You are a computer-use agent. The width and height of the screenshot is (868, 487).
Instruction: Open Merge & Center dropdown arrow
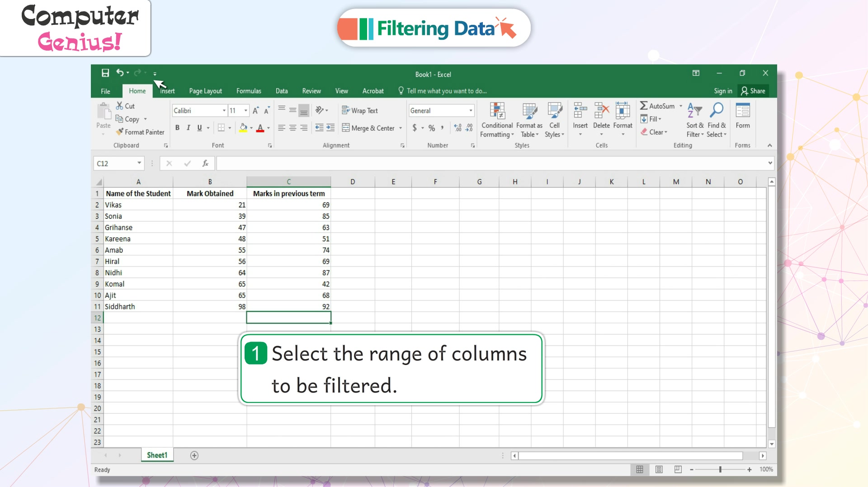tap(401, 128)
